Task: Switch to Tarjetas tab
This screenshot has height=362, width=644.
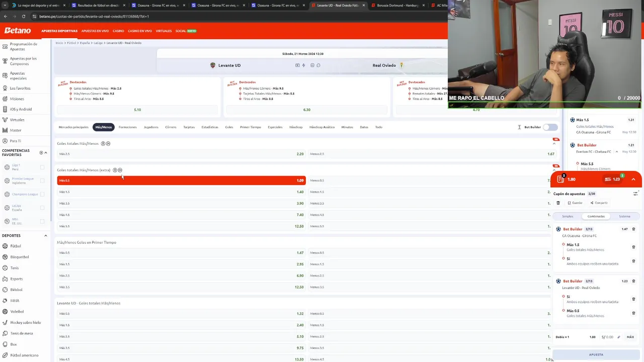Action: [189, 127]
